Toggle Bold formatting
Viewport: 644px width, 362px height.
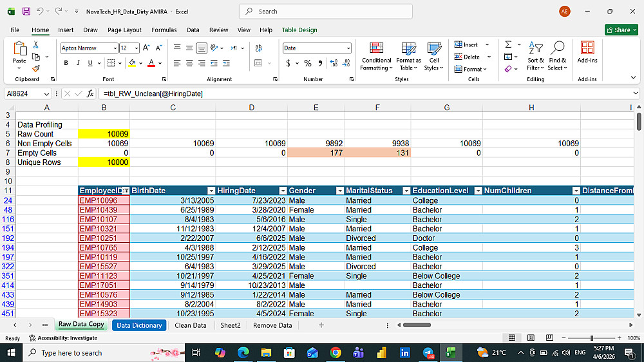pos(66,63)
